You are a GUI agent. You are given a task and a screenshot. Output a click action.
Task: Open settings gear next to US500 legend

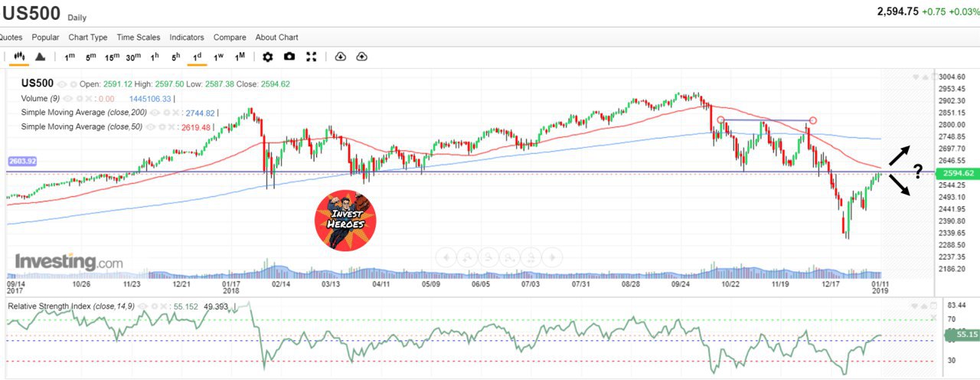pyautogui.click(x=73, y=84)
